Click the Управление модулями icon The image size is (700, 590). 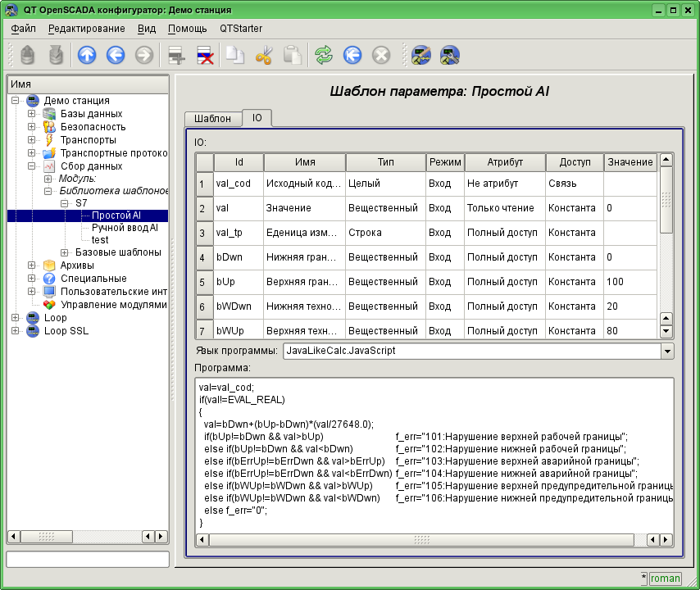tap(49, 305)
